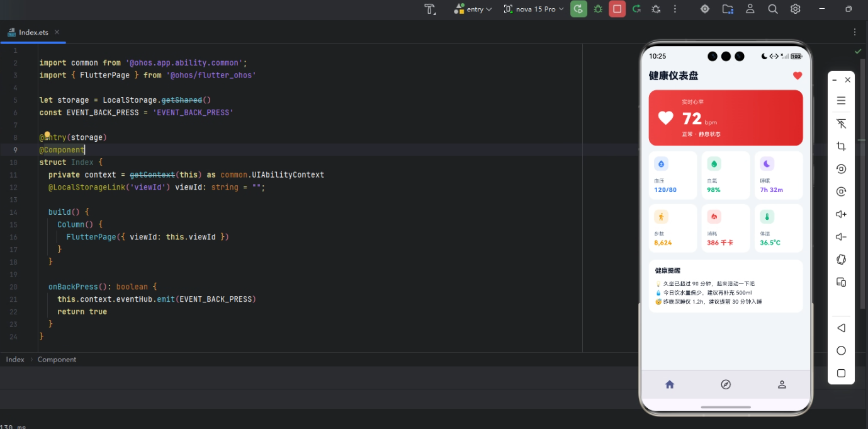Image resolution: width=868 pixels, height=429 pixels.
Task: Click the emulator panel hamburger menu icon
Action: 841,101
